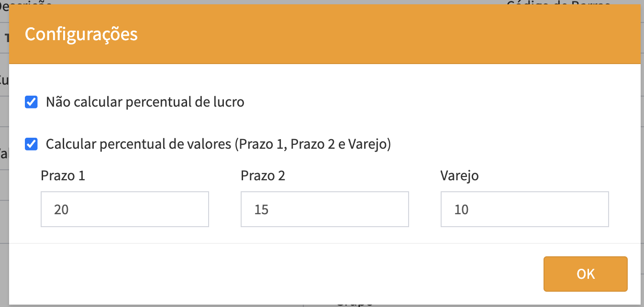644x307 pixels.
Task: Click the "Prazo 1" field label
Action: coord(63,176)
